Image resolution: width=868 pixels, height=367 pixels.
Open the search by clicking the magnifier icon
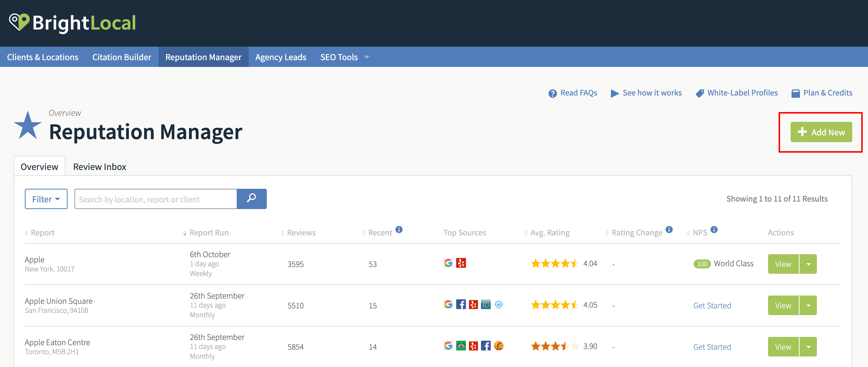(251, 199)
